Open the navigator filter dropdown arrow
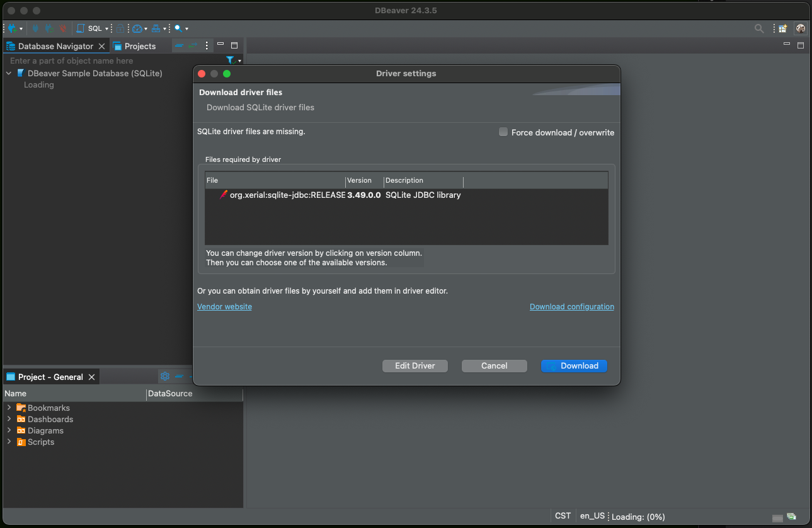This screenshot has height=528, width=812. pos(239,61)
